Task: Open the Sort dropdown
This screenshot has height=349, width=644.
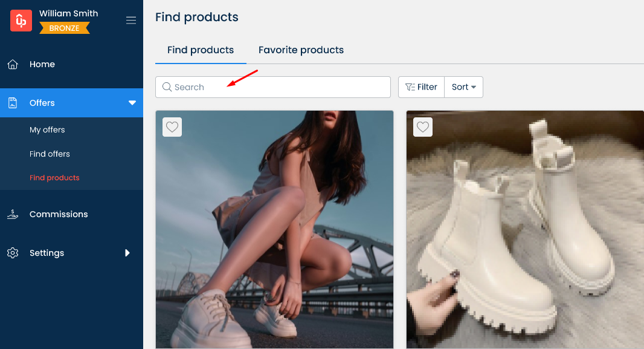Action: point(463,87)
